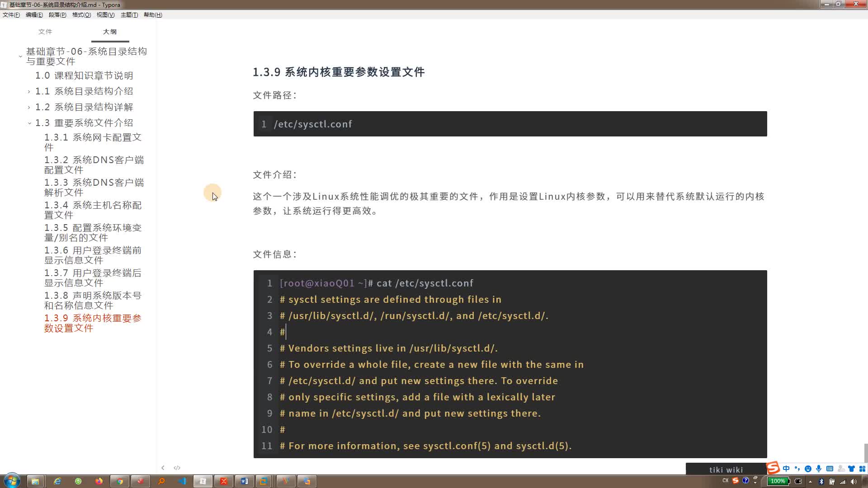The image size is (868, 488).
Task: Click the document vertical scrollbar thumb
Action: click(866, 453)
